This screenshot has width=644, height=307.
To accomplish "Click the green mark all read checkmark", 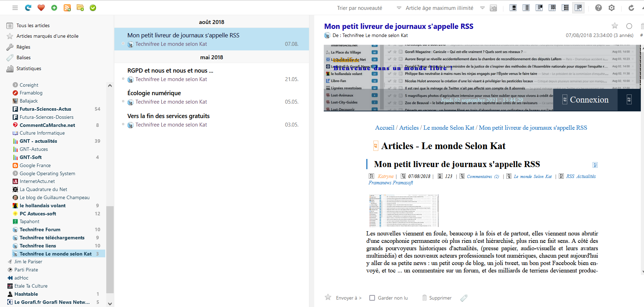I will click(93, 8).
